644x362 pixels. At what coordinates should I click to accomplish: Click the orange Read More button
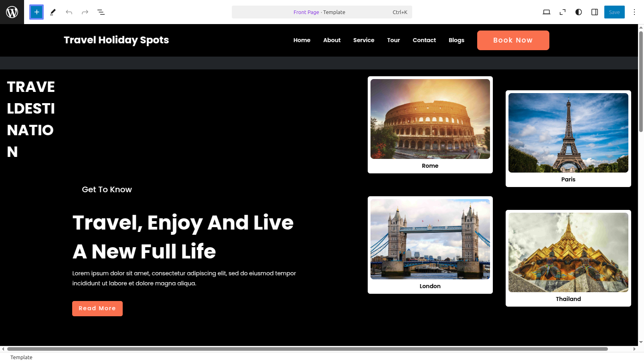point(97,309)
